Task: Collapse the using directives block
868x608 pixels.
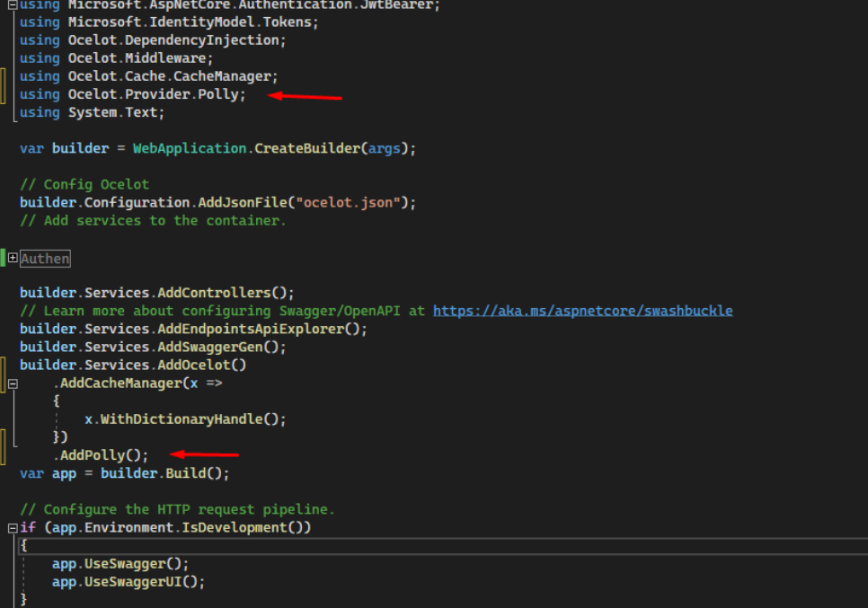Action: (13, 5)
